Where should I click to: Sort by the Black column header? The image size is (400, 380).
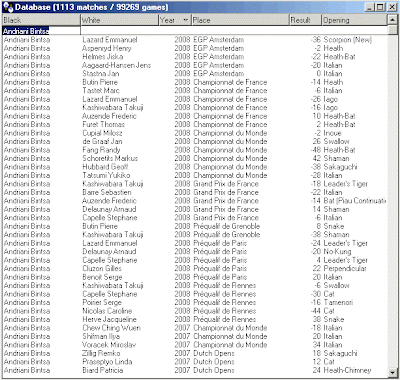pos(41,20)
